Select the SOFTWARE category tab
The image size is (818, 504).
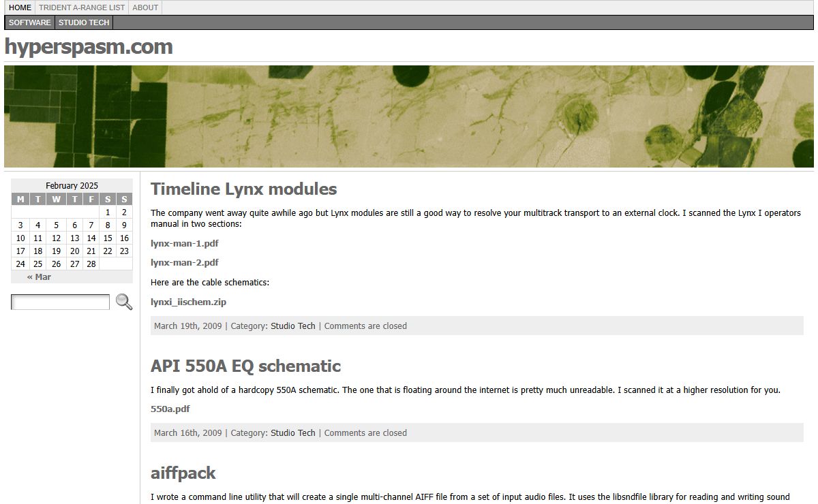(30, 22)
